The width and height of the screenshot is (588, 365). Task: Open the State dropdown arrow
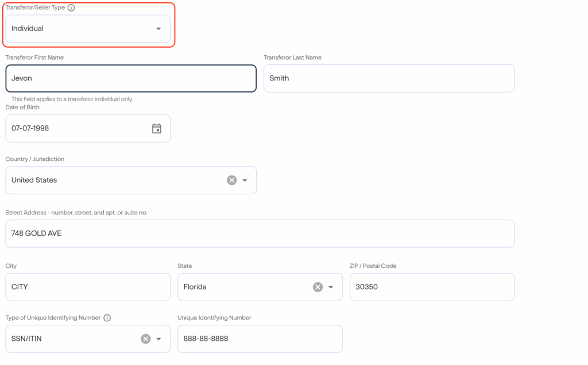point(331,287)
